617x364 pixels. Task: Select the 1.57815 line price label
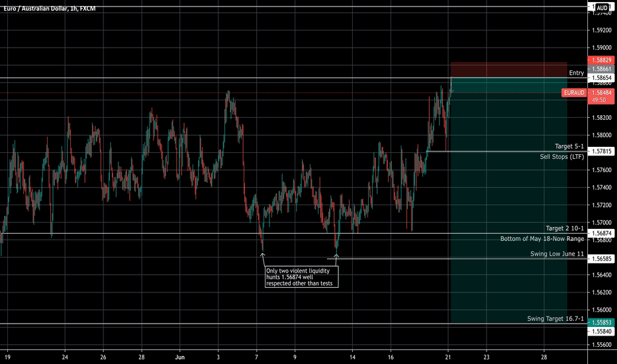[x=601, y=152]
